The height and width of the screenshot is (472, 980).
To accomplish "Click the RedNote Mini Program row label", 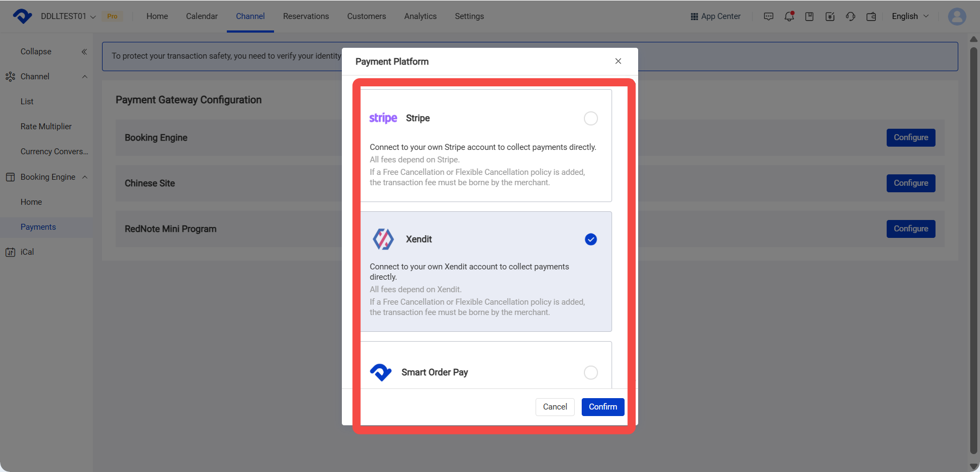I will point(170,229).
